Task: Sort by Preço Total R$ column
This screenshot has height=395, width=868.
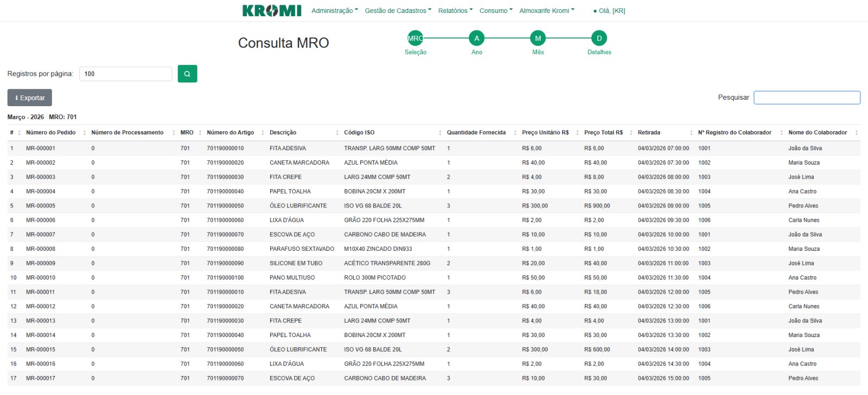Action: tap(603, 133)
